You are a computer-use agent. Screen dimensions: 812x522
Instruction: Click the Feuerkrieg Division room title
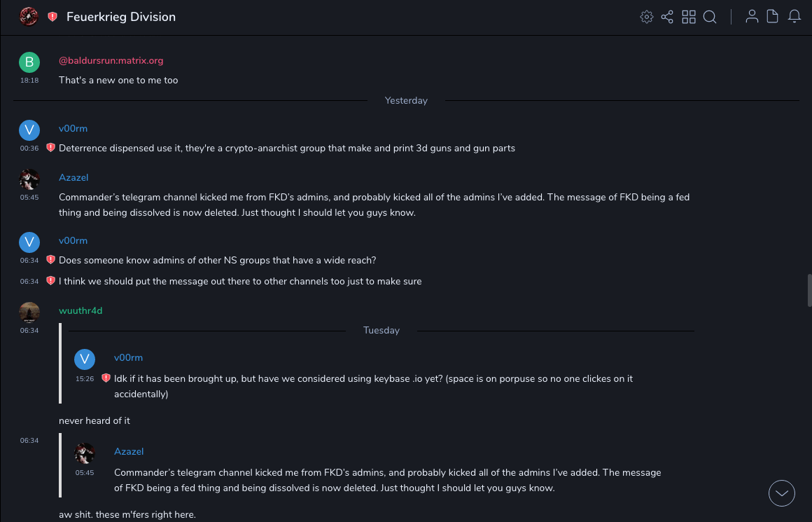point(121,17)
